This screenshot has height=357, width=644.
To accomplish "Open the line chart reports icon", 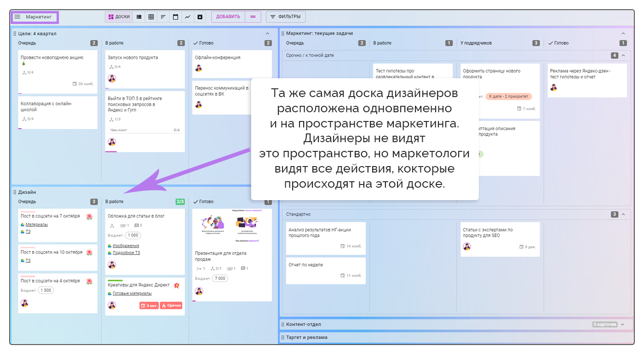I will pyautogui.click(x=188, y=17).
